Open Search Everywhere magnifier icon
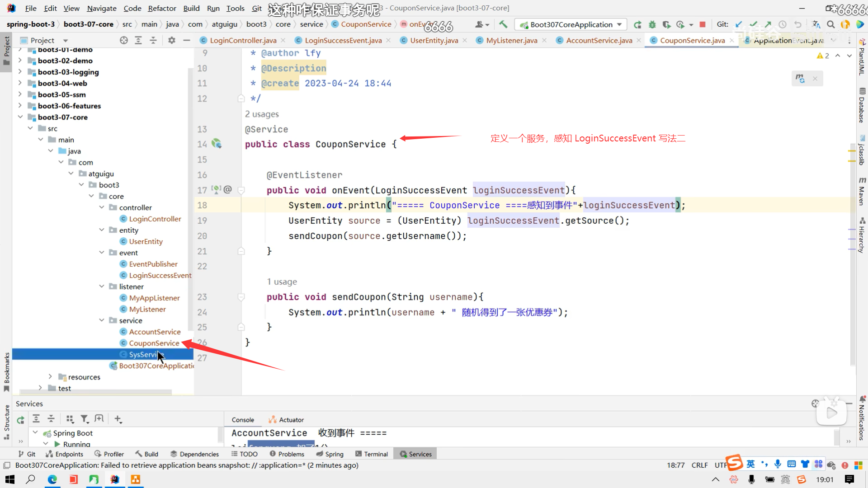The width and height of the screenshot is (868, 488). tap(830, 24)
